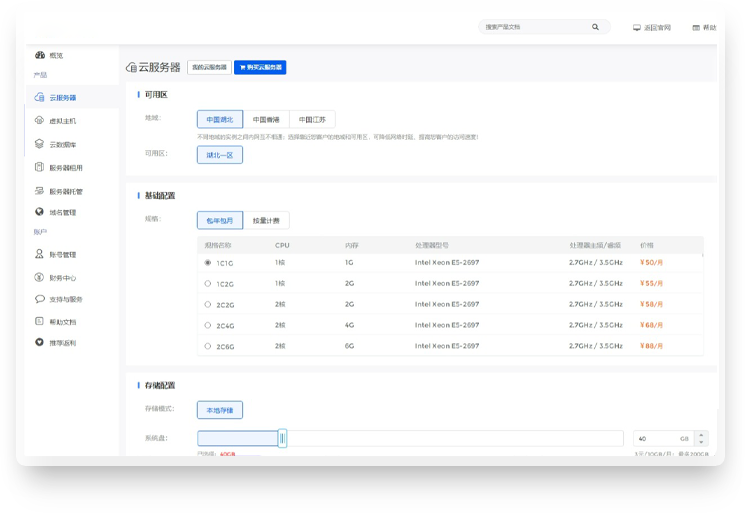Select the 2C4G specification radio button
This screenshot has height=513, width=745.
coord(207,325)
